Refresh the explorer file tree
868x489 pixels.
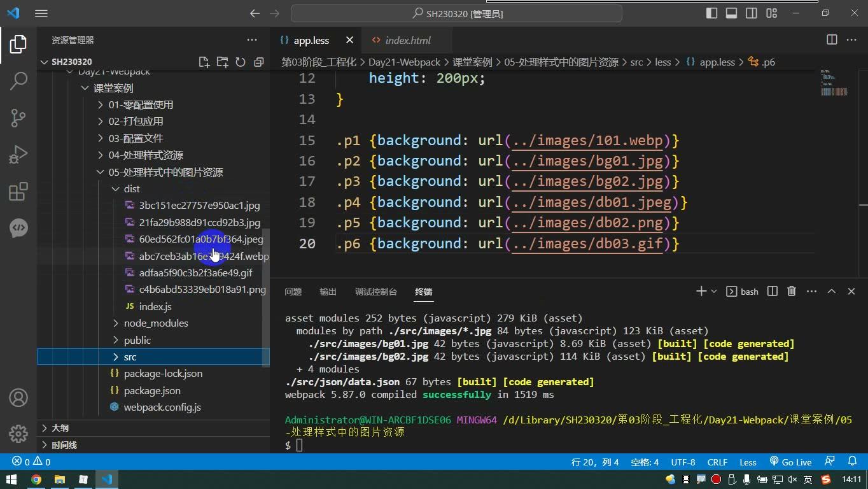pos(241,62)
